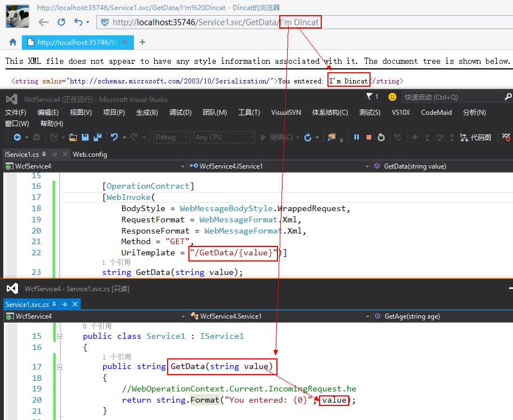Open the WcfService4 project dropdown in IService1 editor

click(x=95, y=166)
